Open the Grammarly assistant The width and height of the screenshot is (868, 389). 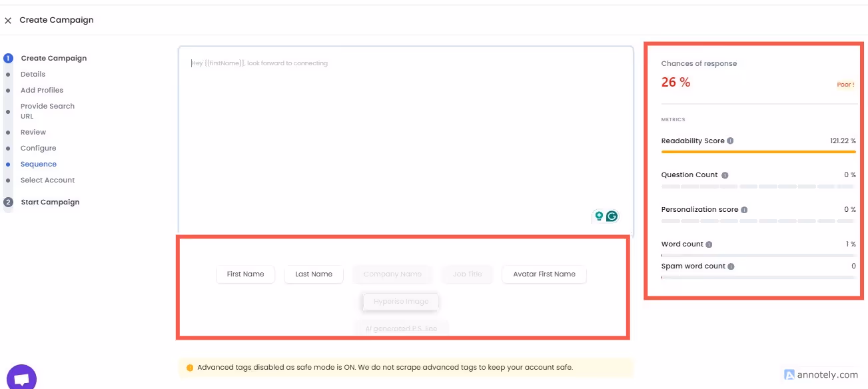(x=612, y=216)
